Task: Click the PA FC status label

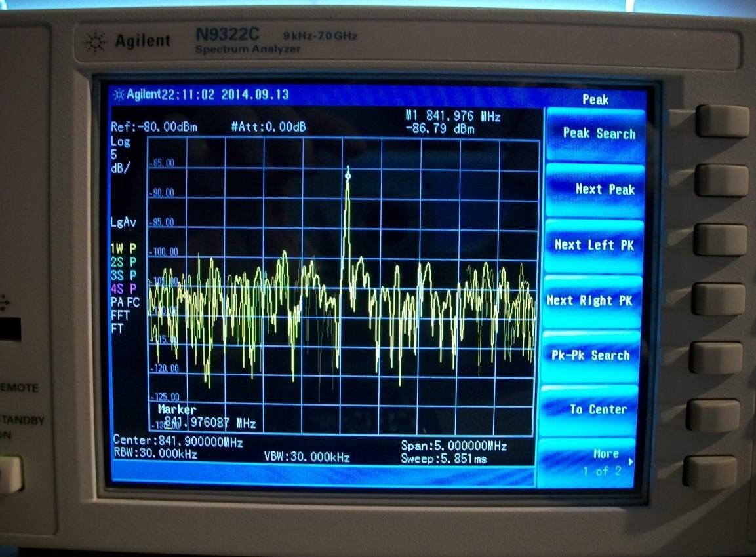Action: [x=125, y=303]
